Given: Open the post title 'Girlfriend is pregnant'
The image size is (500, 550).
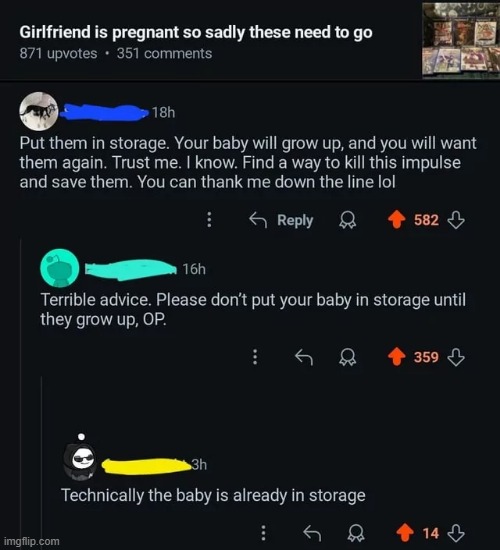Looking at the screenshot, I should click(x=196, y=32).
